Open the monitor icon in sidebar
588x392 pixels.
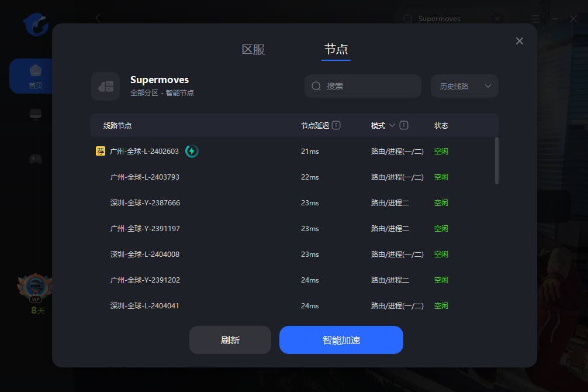tap(36, 114)
